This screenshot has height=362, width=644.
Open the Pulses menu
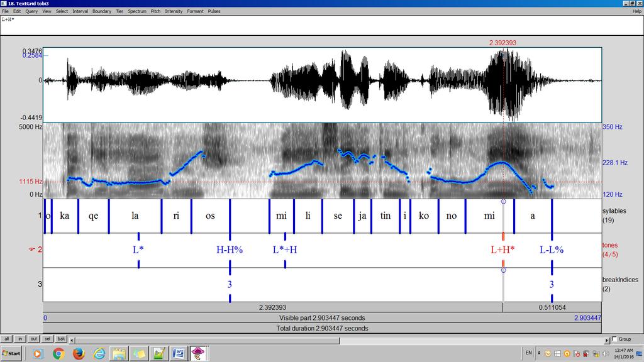coord(214,11)
